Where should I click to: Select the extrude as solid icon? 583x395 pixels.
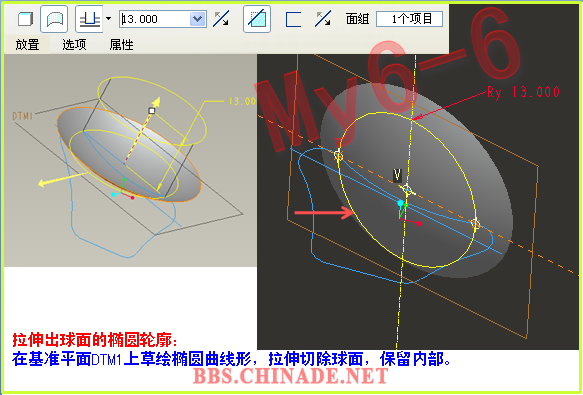(x=25, y=19)
